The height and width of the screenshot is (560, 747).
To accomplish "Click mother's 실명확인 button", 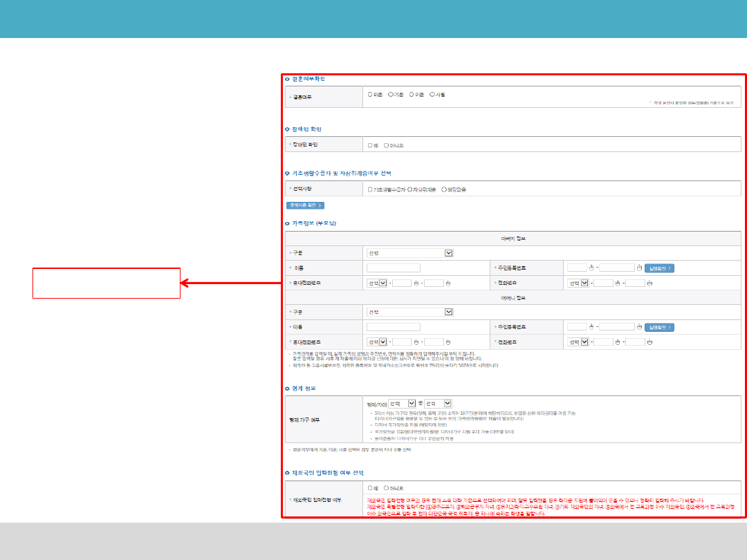I will pos(659,327).
